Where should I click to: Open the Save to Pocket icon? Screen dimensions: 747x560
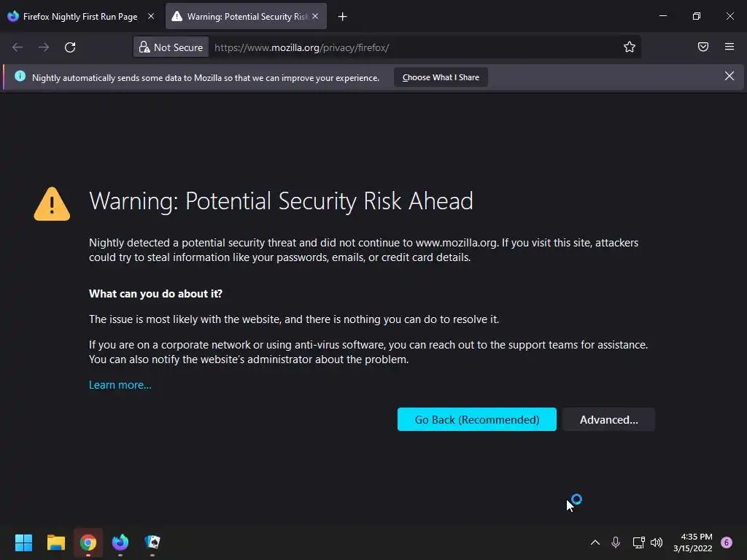[703, 47]
